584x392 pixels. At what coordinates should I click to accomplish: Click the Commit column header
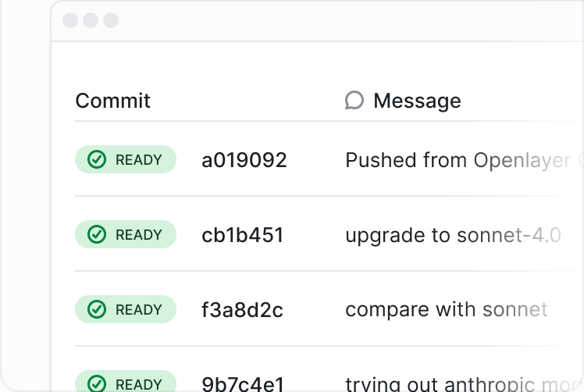113,101
